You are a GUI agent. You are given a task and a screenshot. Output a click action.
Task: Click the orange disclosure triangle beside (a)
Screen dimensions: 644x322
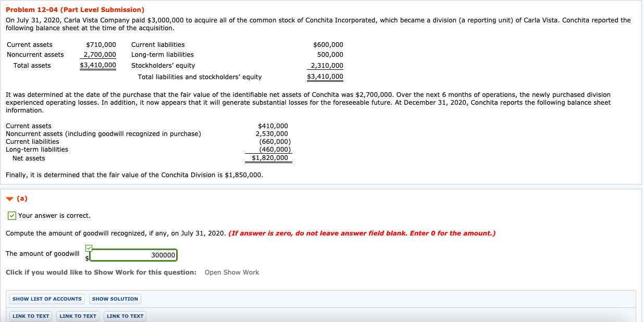coord(9,198)
